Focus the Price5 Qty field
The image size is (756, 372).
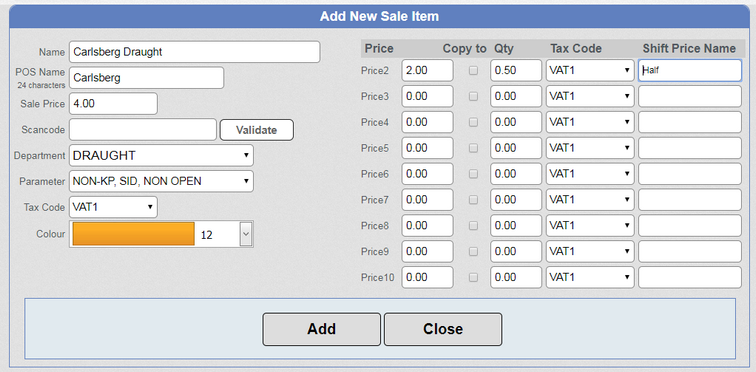point(516,148)
